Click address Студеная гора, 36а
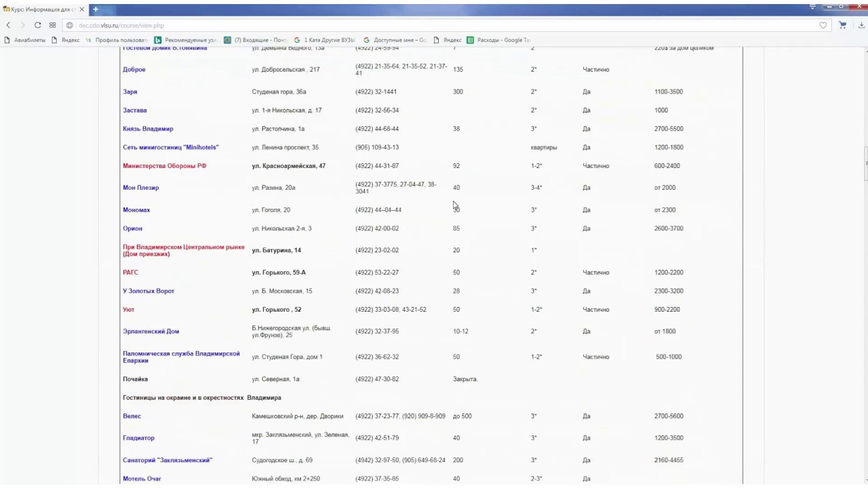The height and width of the screenshot is (488, 868). pos(279,91)
